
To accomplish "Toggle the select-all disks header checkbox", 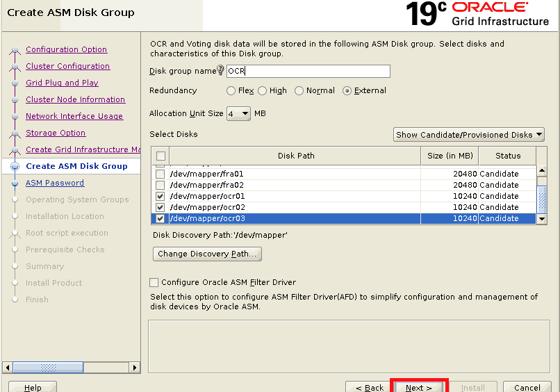I will click(x=160, y=156).
